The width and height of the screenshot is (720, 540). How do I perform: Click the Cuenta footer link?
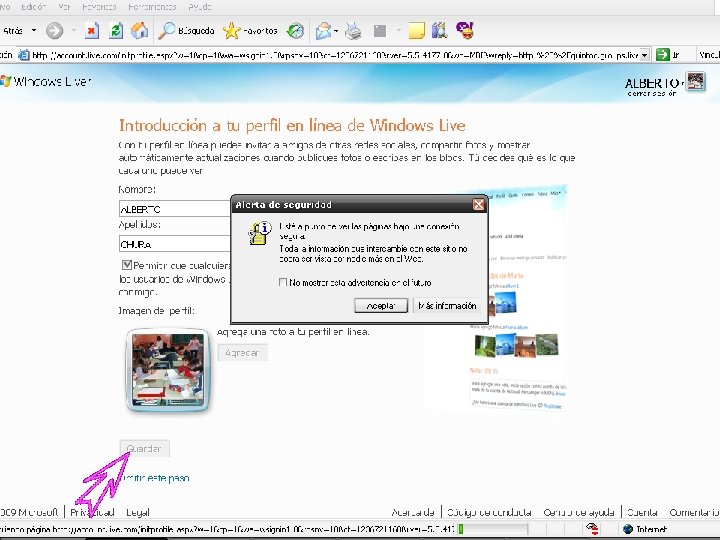(x=642, y=512)
